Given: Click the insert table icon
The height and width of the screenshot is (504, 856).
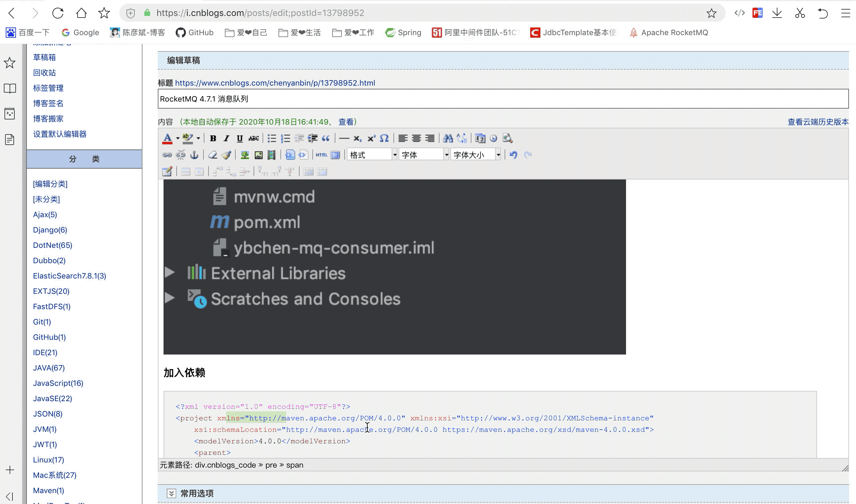Looking at the screenshot, I should click(x=167, y=172).
